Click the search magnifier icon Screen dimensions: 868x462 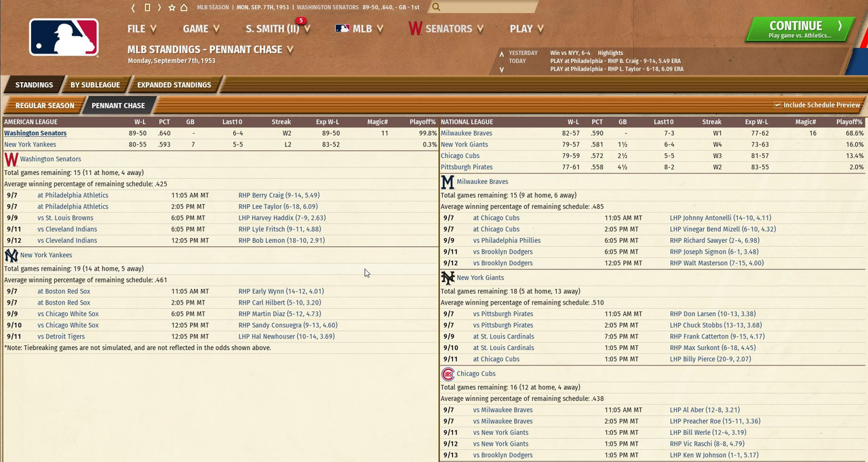pyautogui.click(x=436, y=7)
